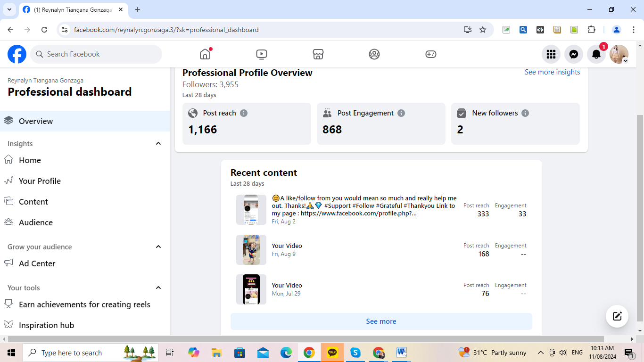Open a new browser tab

pos(138,9)
